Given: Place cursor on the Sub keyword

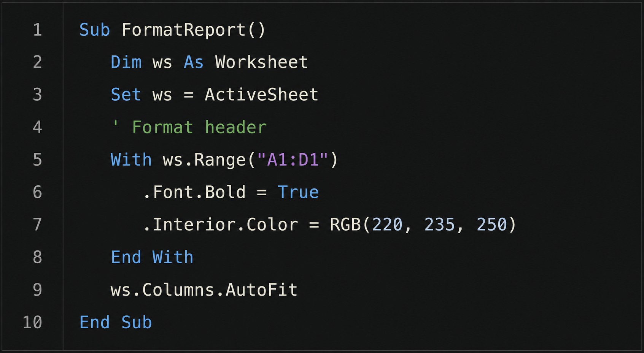Looking at the screenshot, I should (x=95, y=30).
